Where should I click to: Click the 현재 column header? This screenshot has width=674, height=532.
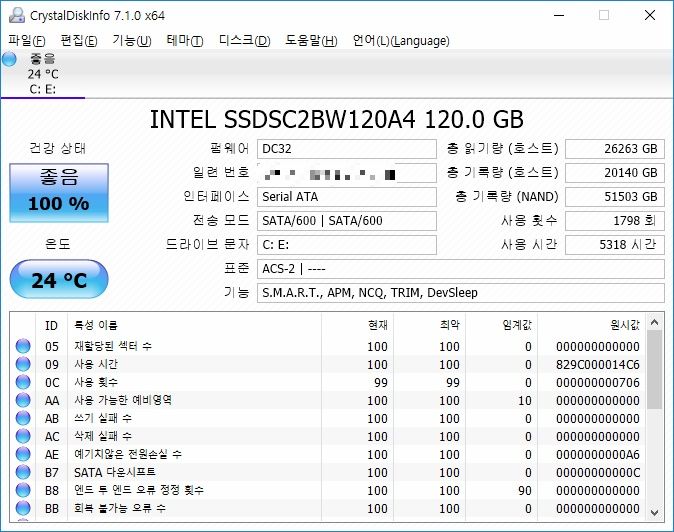click(357, 325)
